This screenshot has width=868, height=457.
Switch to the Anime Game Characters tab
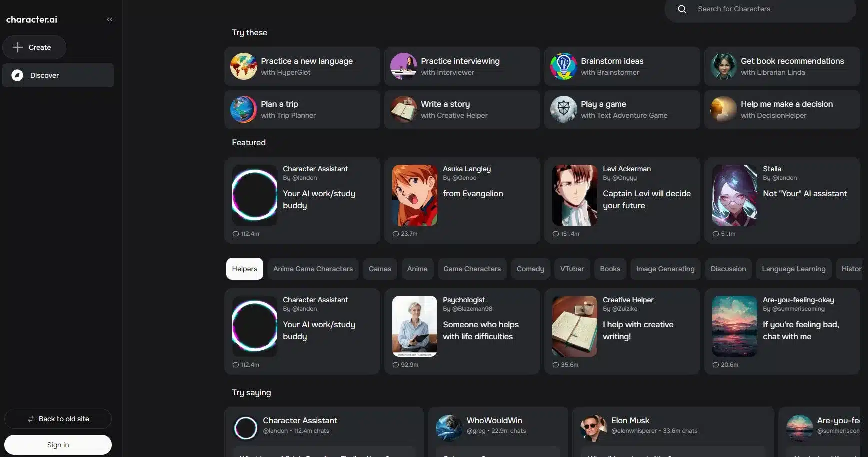(x=313, y=269)
